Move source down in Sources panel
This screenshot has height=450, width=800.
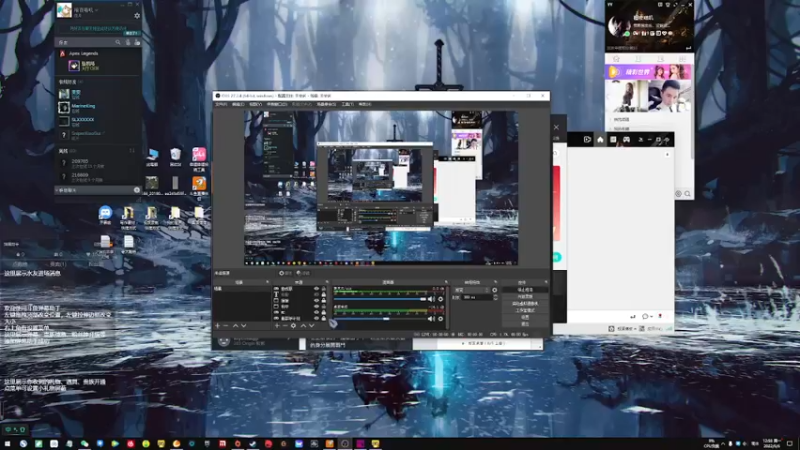[311, 326]
